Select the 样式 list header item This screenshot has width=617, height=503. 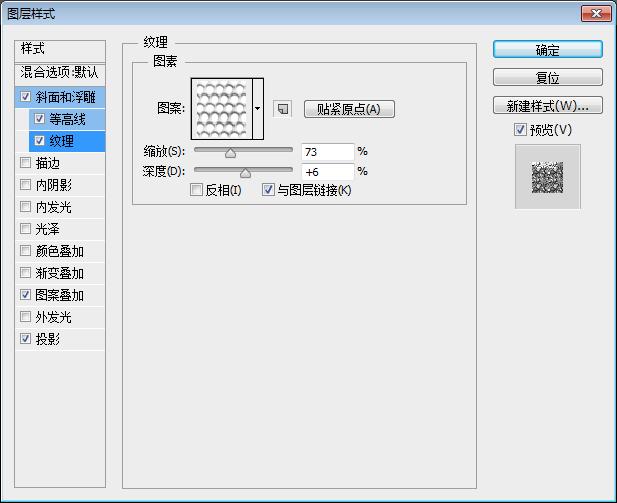[x=60, y=49]
